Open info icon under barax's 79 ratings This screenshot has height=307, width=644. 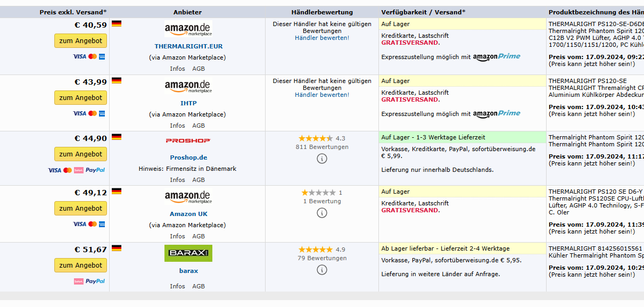click(x=322, y=270)
